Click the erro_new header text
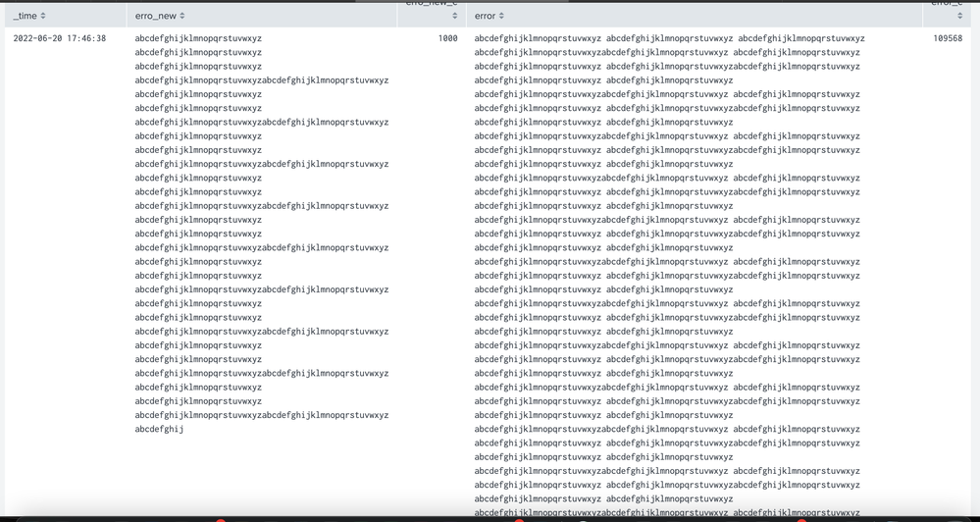Screen dimensions: 980x522 (x=155, y=16)
